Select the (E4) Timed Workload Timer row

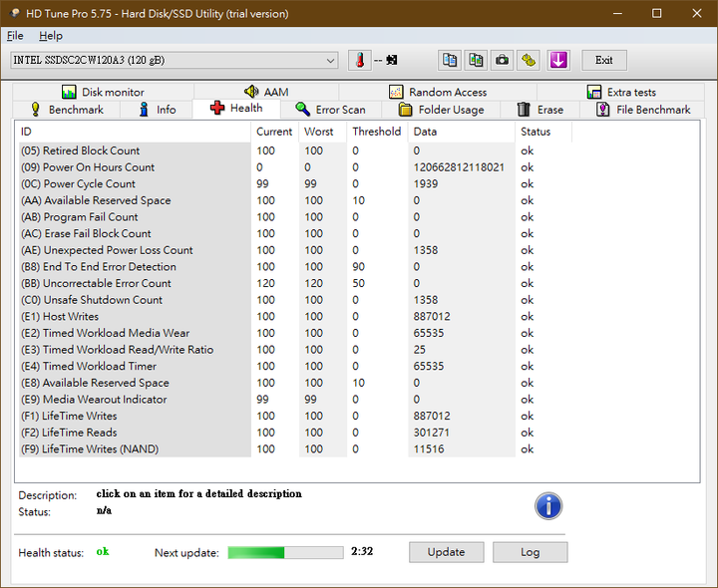[293, 366]
